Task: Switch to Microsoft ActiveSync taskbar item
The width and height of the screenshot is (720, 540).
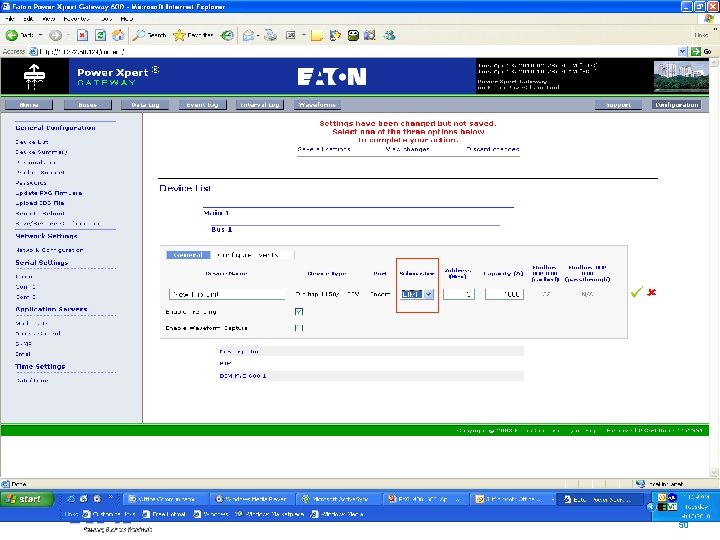Action: point(340,499)
